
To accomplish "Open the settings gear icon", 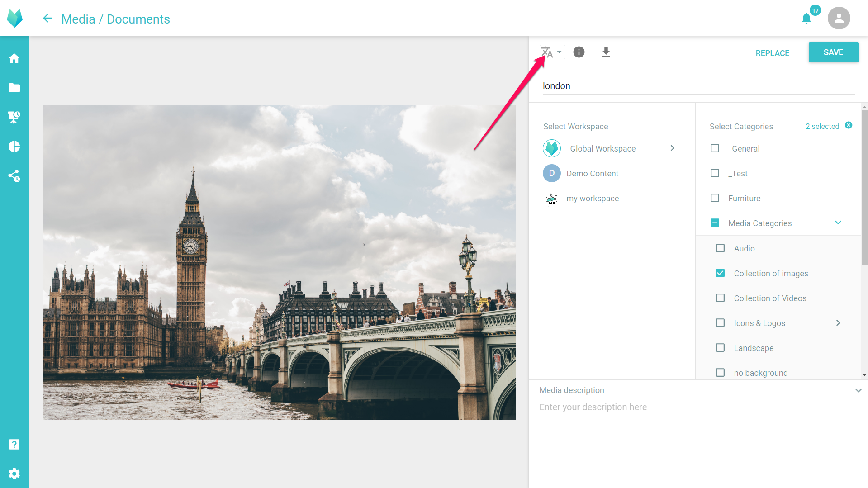I will coord(14,474).
